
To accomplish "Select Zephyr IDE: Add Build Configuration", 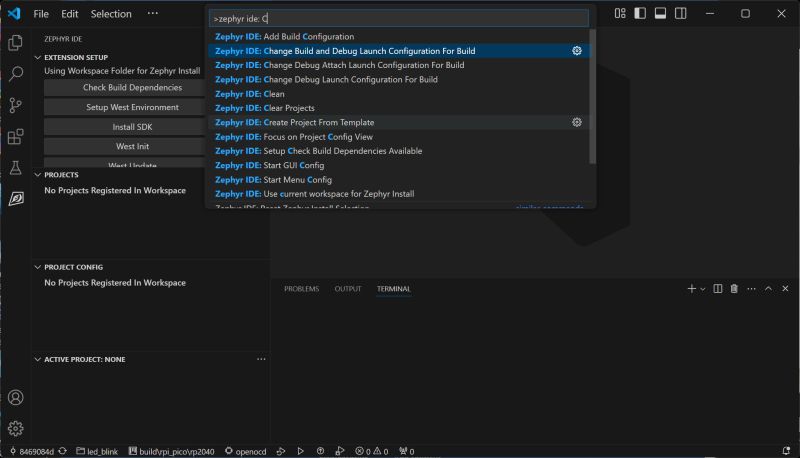I will (398, 36).
